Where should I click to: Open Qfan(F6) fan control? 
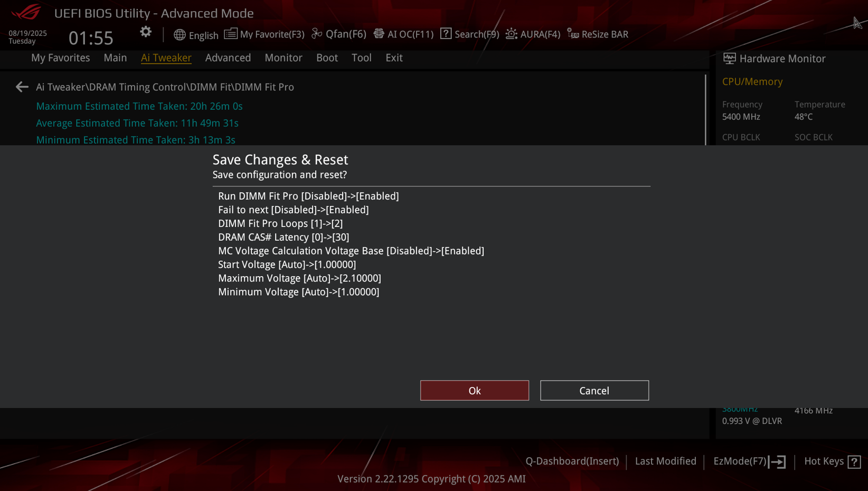click(x=338, y=34)
